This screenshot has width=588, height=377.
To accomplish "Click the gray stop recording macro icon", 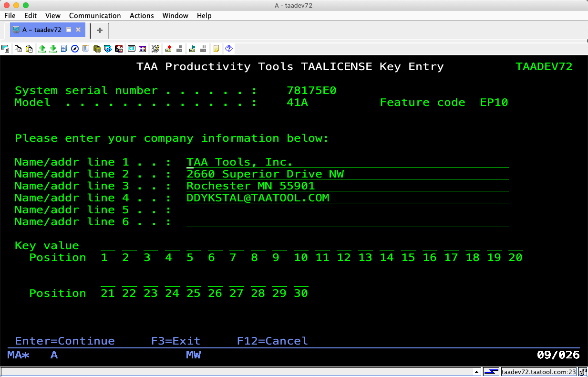I will [x=179, y=49].
